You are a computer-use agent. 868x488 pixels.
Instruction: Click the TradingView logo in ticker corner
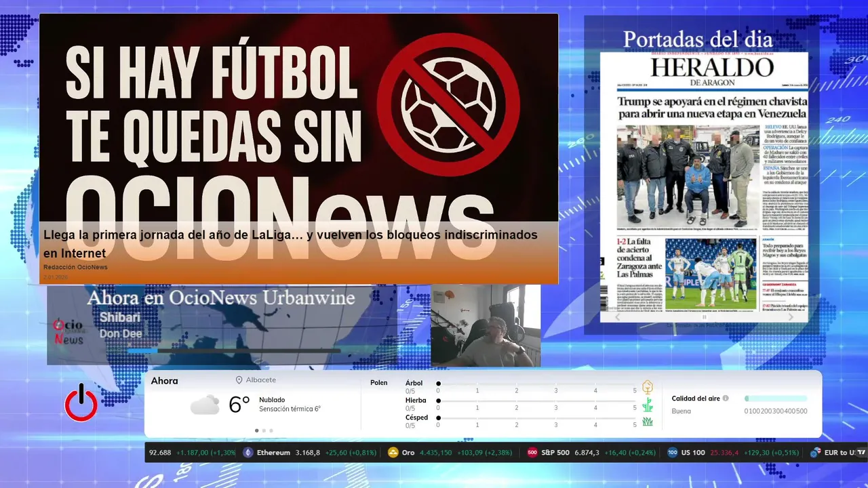[861, 453]
